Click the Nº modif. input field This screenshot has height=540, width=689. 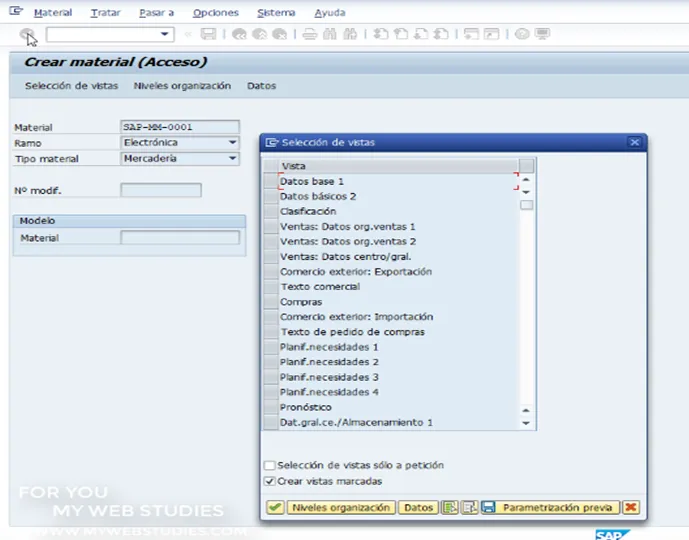[x=161, y=190]
